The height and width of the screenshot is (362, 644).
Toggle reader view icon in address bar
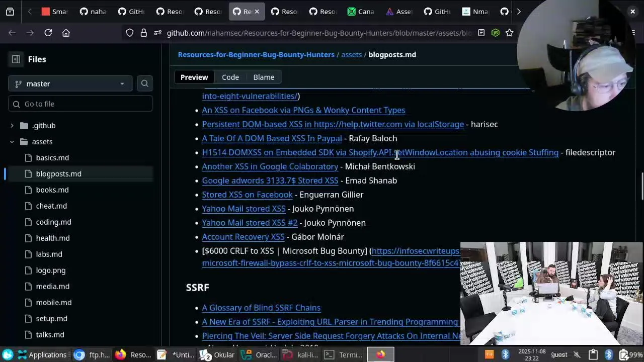pyautogui.click(x=481, y=33)
